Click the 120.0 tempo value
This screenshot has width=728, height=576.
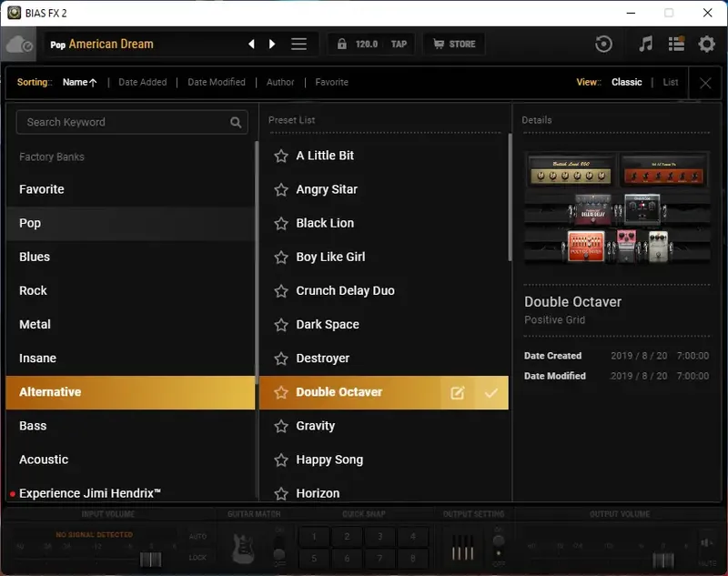pyautogui.click(x=367, y=44)
